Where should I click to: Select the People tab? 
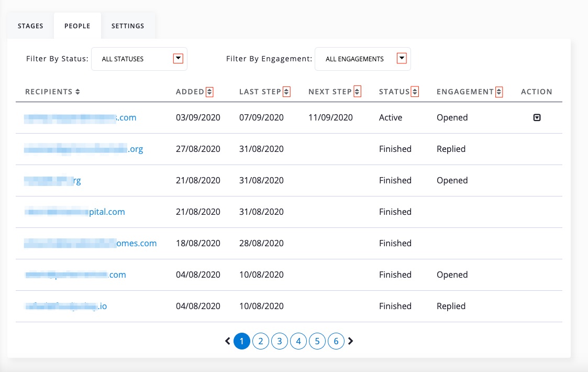click(x=77, y=26)
